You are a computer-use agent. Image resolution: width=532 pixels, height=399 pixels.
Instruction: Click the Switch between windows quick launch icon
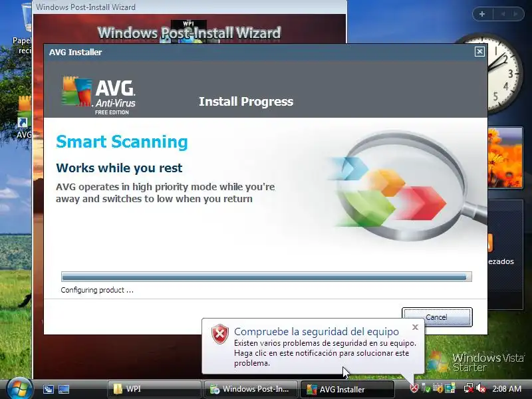pos(48,389)
